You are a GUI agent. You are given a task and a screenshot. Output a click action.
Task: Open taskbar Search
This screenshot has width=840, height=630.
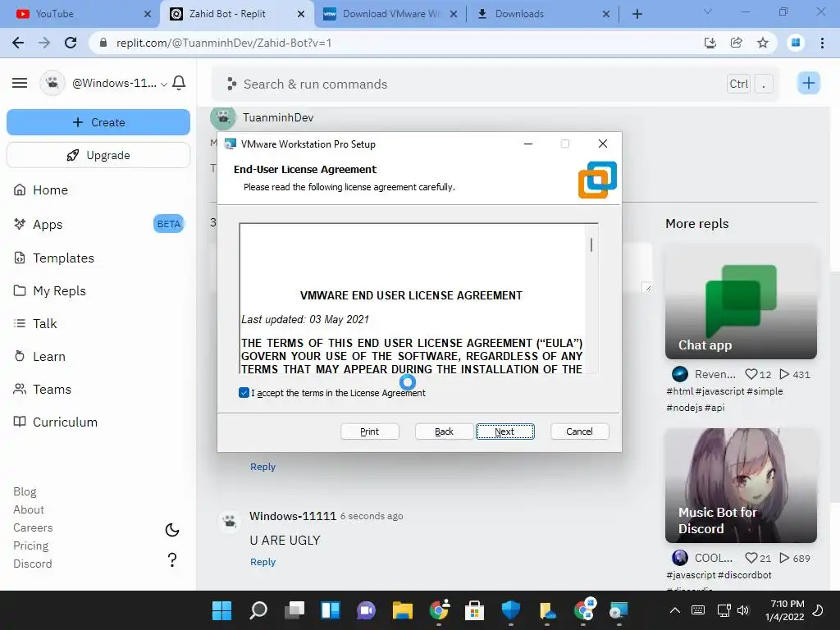pos(258,610)
